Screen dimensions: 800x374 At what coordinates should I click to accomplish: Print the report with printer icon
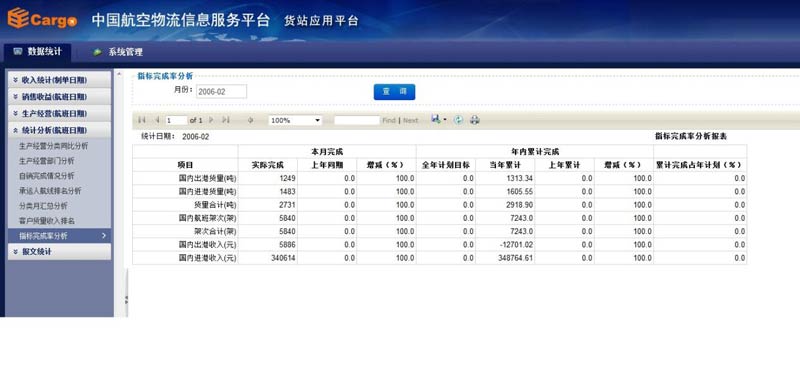tap(474, 120)
